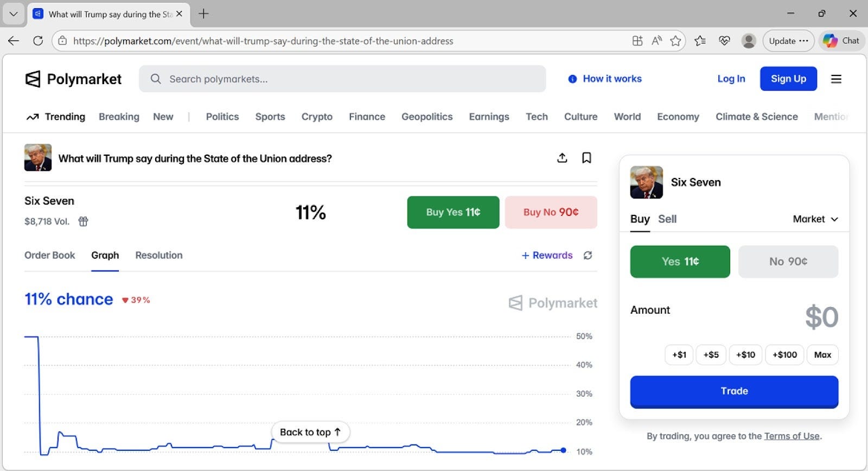Click the Back to top button
The image size is (868, 471).
tap(310, 432)
